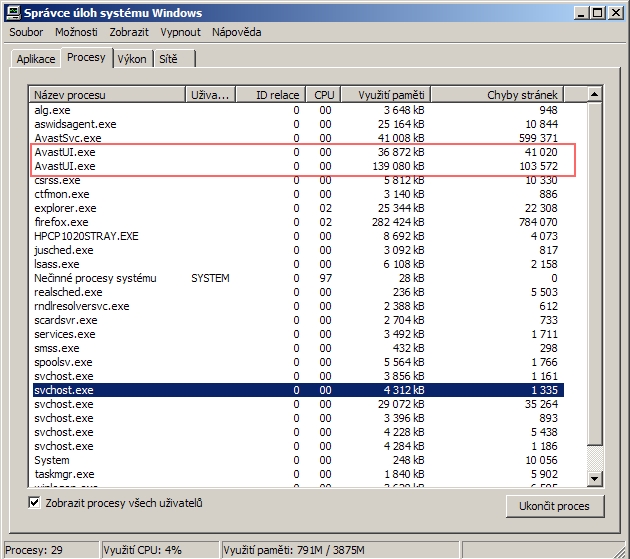630x559 pixels.
Task: Click status bar Využití CPU: 4%
Action: pos(161,550)
